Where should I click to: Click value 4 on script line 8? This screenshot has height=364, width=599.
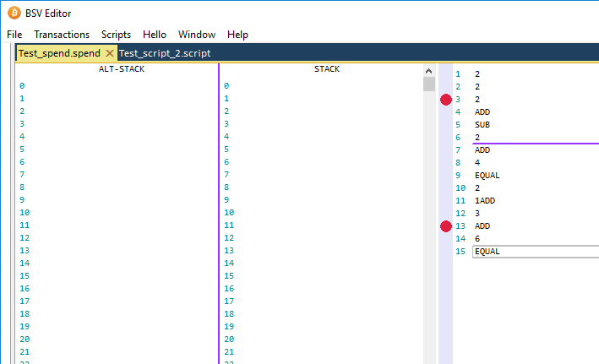(477, 163)
